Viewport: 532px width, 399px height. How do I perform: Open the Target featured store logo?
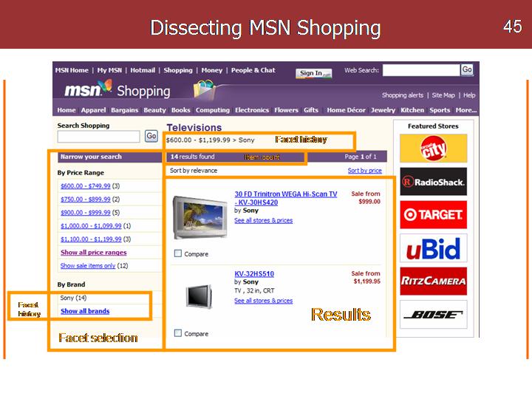[x=433, y=215]
